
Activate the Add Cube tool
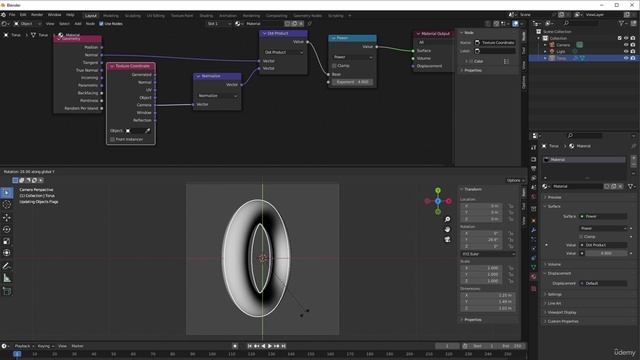tap(7, 291)
